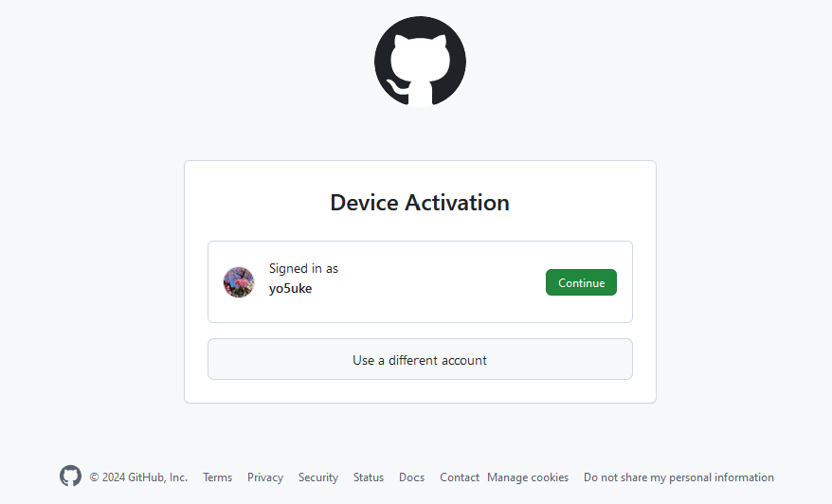Choose Use a different account

[420, 360]
